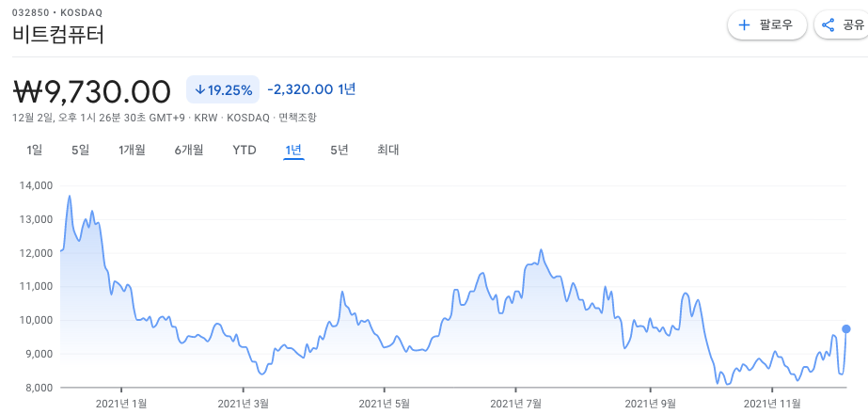Screen dimensions: 868x414
Task: Click the 공유 share button label
Action: tap(854, 25)
